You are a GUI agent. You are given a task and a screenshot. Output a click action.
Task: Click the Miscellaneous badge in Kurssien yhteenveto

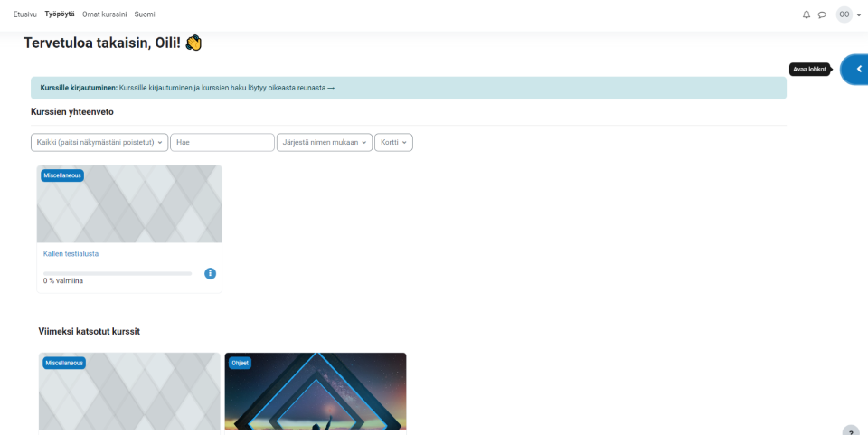pyautogui.click(x=62, y=175)
